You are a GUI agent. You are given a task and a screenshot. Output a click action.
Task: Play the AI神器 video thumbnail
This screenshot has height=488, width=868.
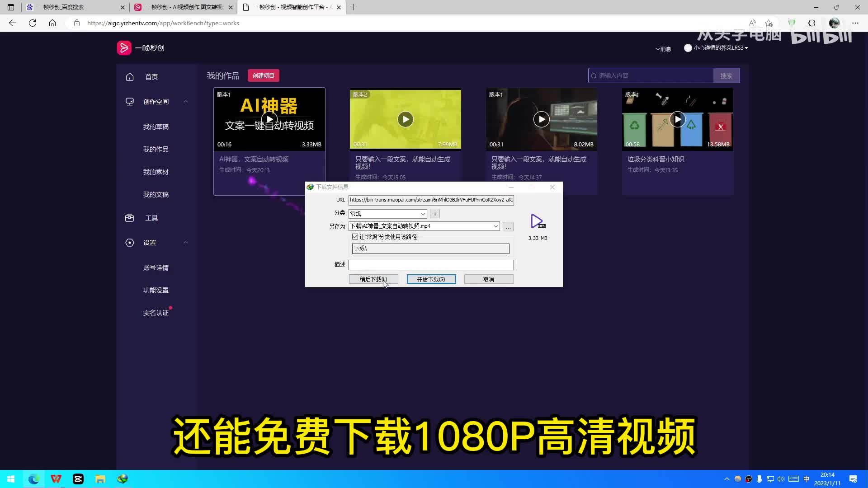[269, 119]
